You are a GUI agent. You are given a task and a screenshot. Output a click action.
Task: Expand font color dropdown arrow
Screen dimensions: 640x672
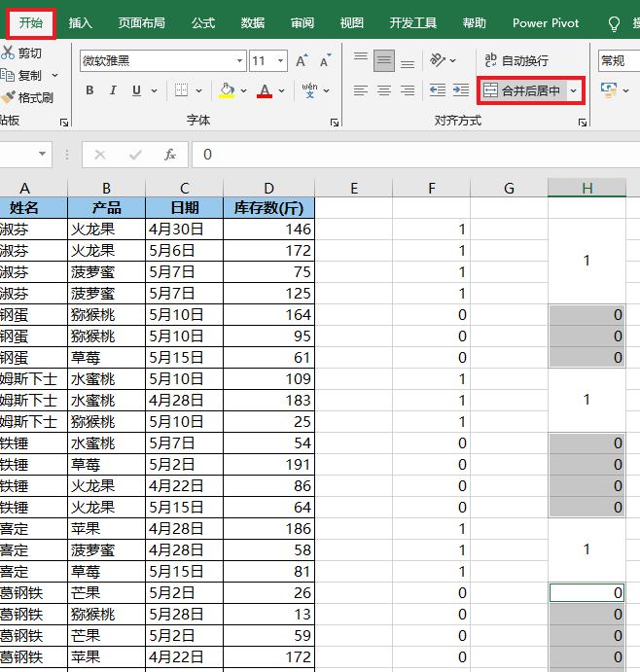pyautogui.click(x=282, y=90)
